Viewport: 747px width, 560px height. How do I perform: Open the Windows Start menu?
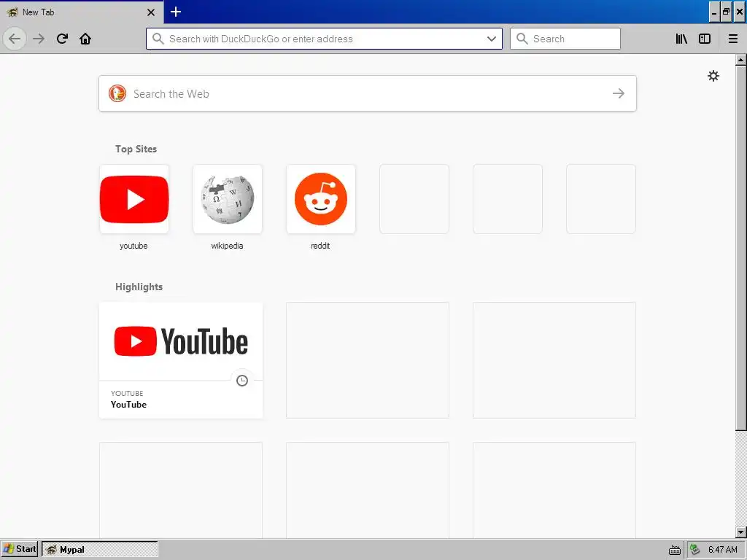tap(19, 549)
